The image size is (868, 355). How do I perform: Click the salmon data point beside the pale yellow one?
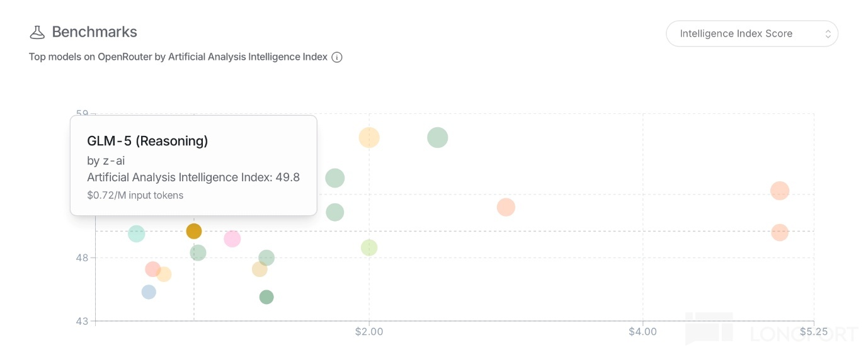pos(153,269)
